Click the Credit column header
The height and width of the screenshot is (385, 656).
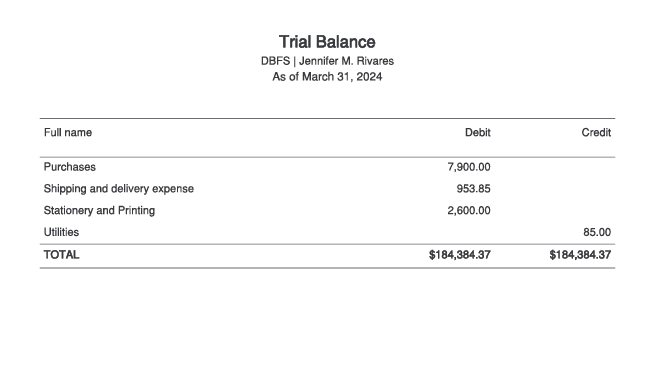point(596,133)
